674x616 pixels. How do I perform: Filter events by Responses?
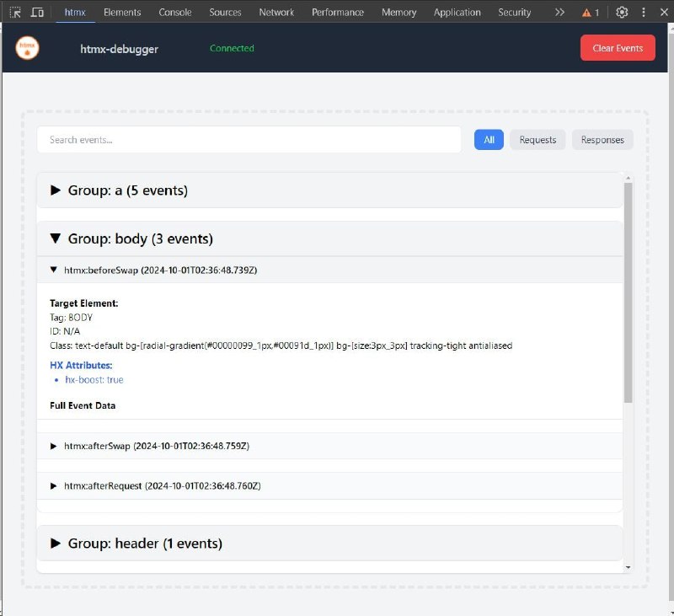point(602,140)
